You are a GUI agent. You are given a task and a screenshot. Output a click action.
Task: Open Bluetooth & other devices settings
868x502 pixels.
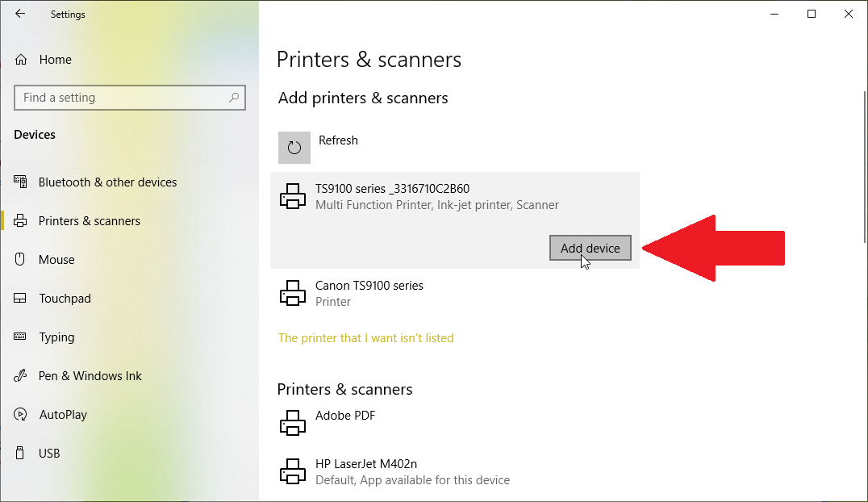[x=107, y=182]
